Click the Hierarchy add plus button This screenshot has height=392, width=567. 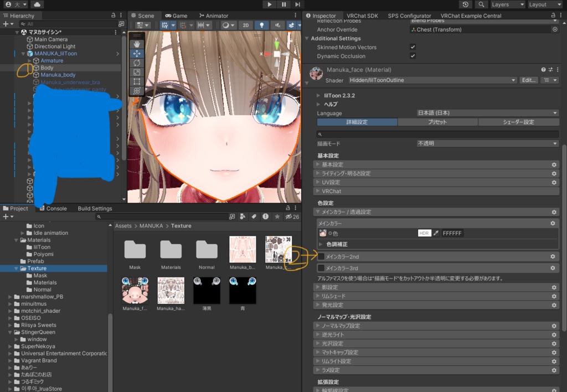pyautogui.click(x=8, y=24)
